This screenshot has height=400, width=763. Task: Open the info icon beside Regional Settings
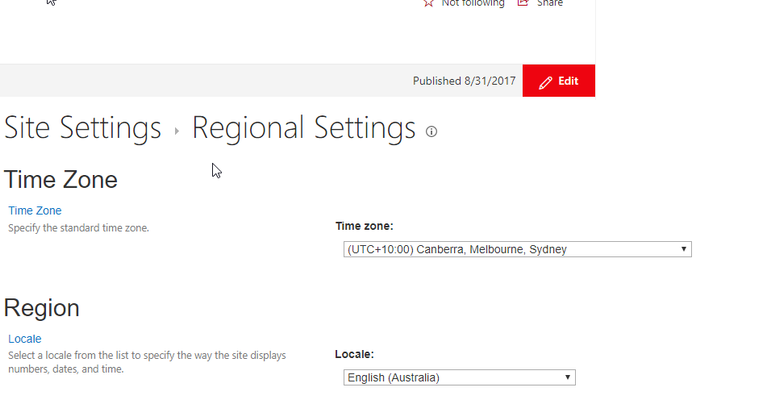431,131
